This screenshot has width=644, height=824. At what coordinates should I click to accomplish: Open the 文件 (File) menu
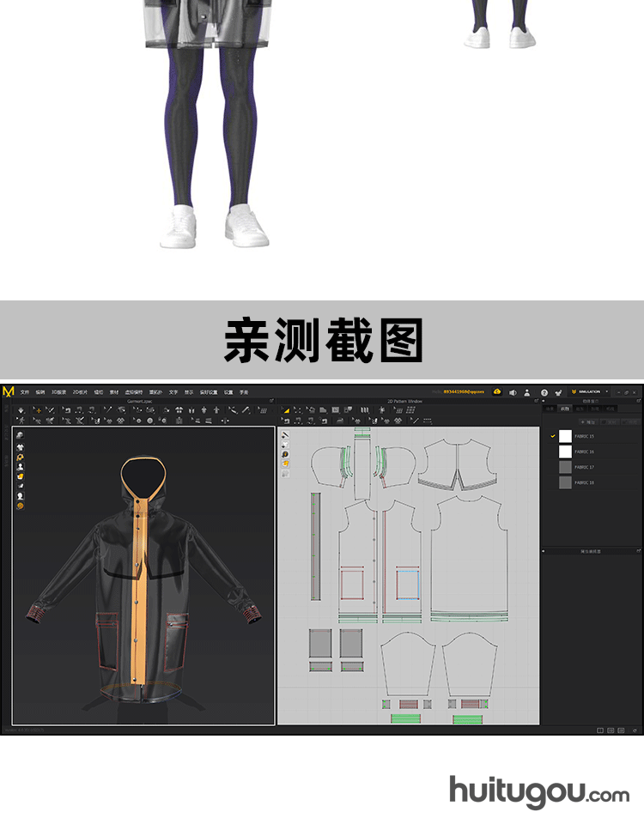25,391
